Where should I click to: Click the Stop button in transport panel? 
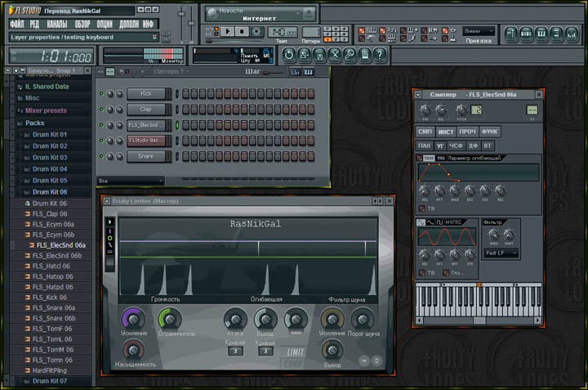243,32
